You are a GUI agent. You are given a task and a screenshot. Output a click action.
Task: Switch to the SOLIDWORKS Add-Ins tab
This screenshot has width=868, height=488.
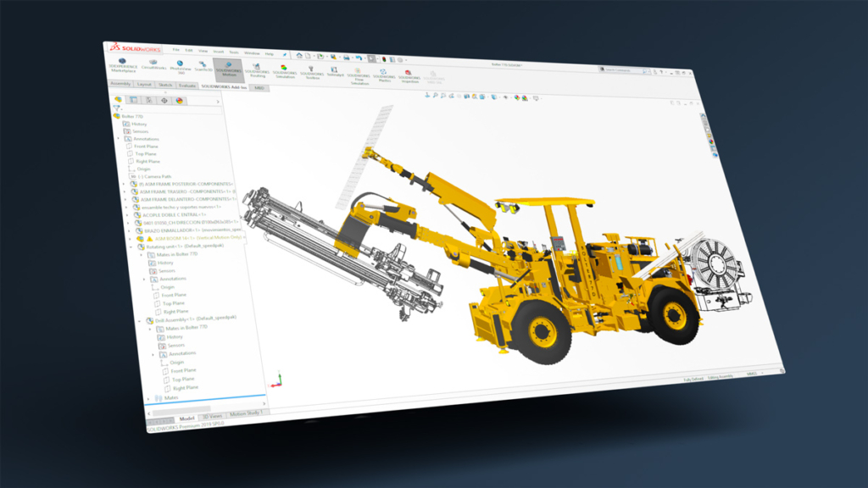click(x=222, y=86)
